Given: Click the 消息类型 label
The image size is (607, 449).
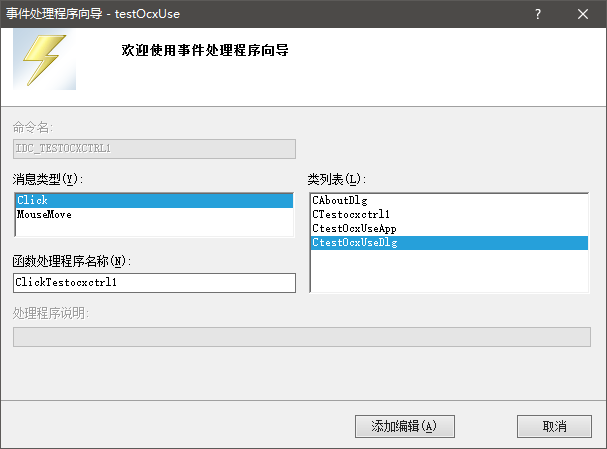Looking at the screenshot, I should tap(46, 179).
